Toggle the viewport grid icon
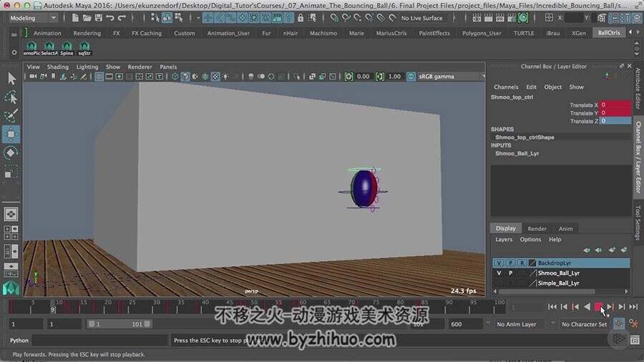This screenshot has width=644, height=362. coord(99,77)
